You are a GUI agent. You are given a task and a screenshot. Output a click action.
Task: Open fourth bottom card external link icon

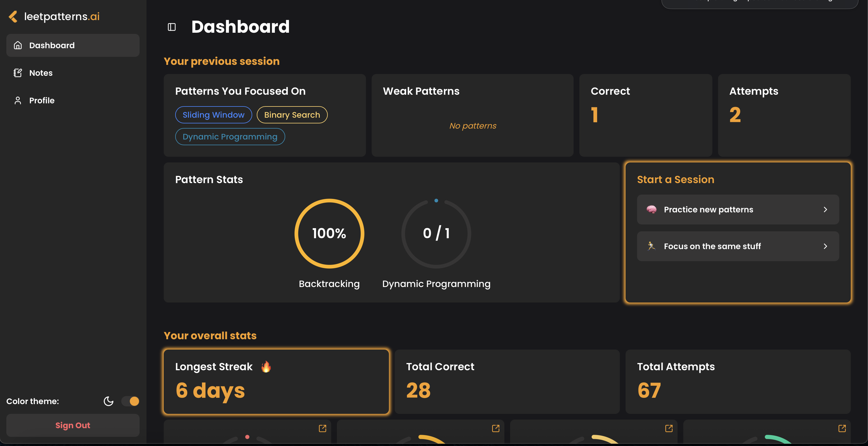click(842, 428)
